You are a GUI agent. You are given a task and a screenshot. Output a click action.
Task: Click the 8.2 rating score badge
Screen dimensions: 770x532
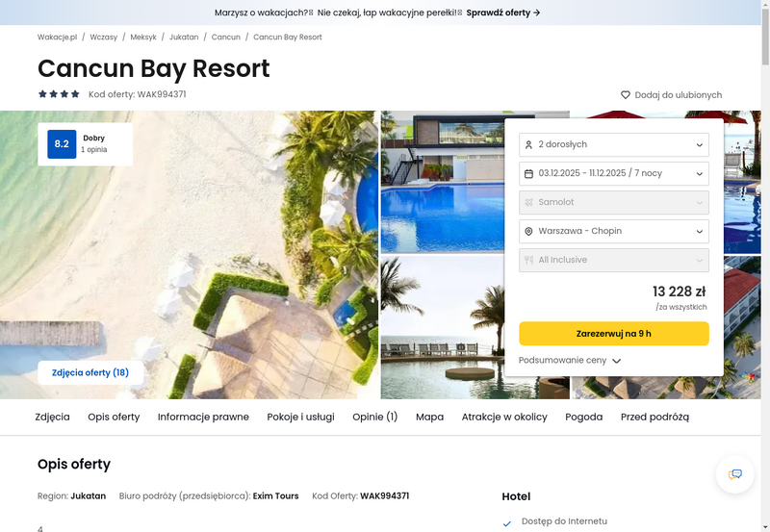click(62, 143)
